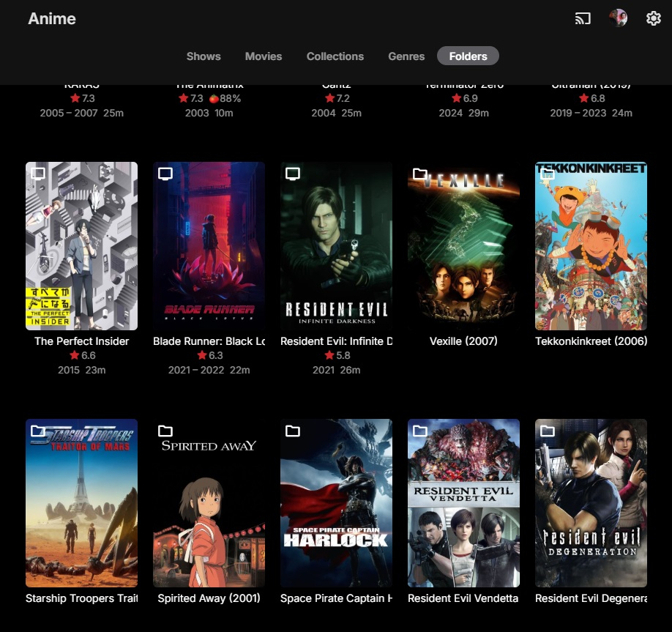Click the Space Pirate Captain title link
The image size is (672, 632).
[x=336, y=598]
